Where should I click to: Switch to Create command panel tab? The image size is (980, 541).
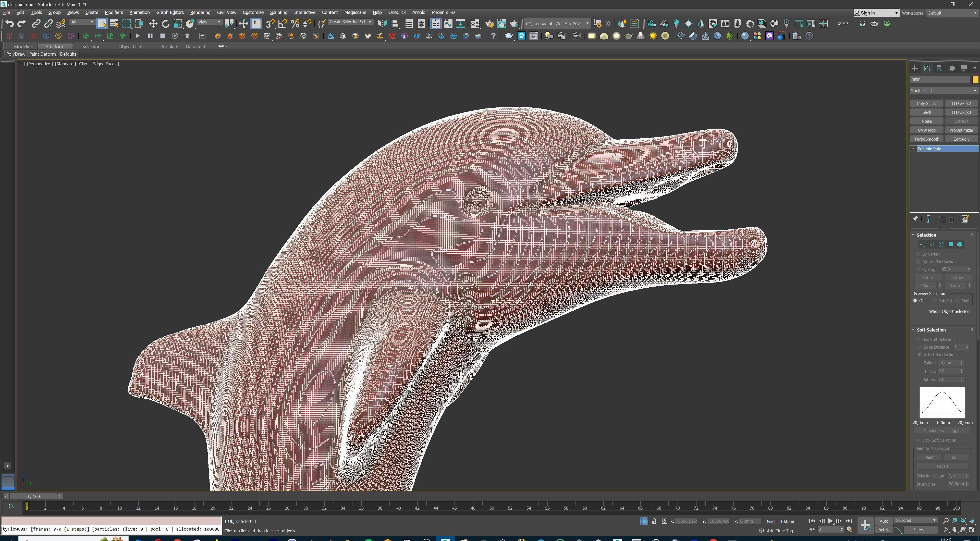pos(915,68)
